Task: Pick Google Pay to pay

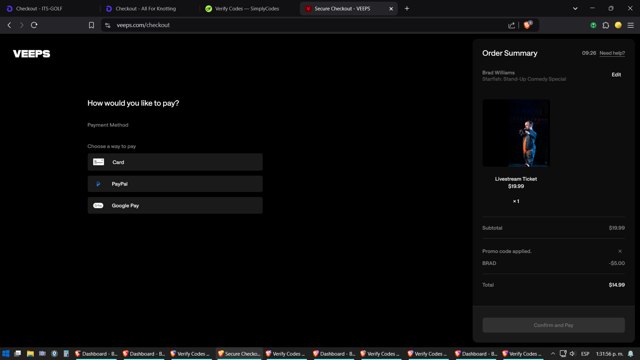Action: click(x=175, y=205)
